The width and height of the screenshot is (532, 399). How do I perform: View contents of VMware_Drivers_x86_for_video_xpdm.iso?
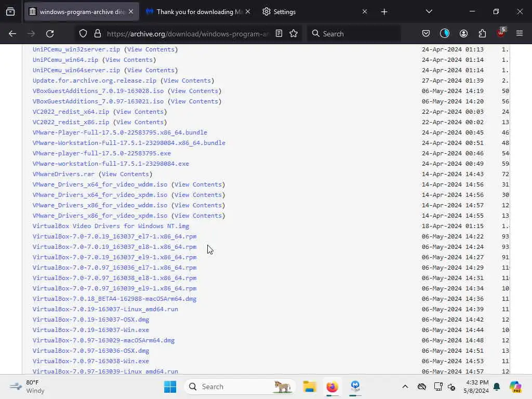[198, 216]
